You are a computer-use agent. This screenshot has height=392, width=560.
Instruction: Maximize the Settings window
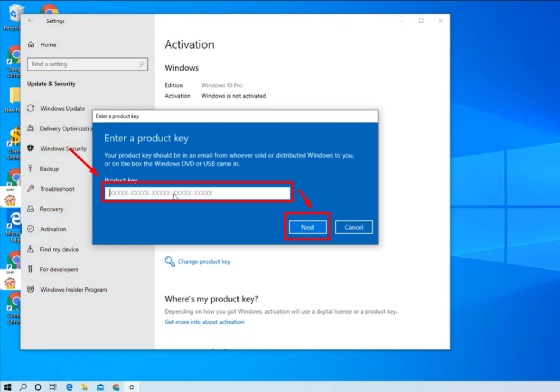tap(421, 21)
